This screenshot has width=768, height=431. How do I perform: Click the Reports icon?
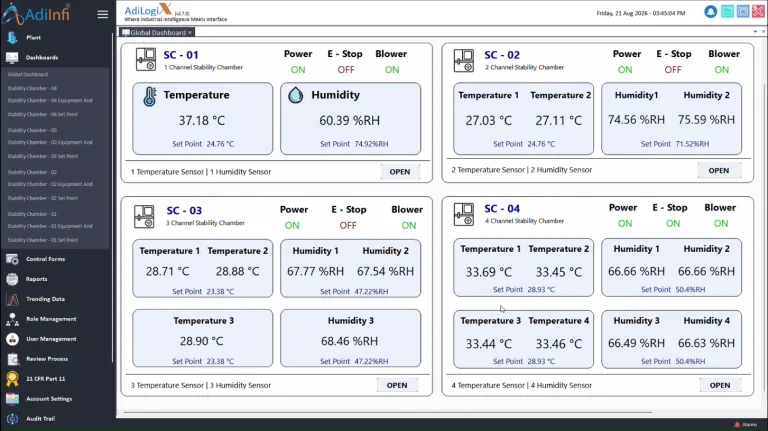click(12, 279)
